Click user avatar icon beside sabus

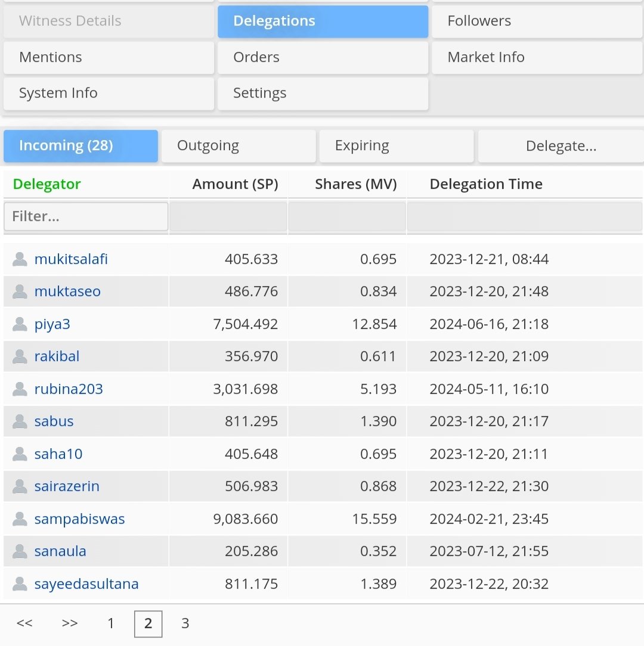(20, 421)
